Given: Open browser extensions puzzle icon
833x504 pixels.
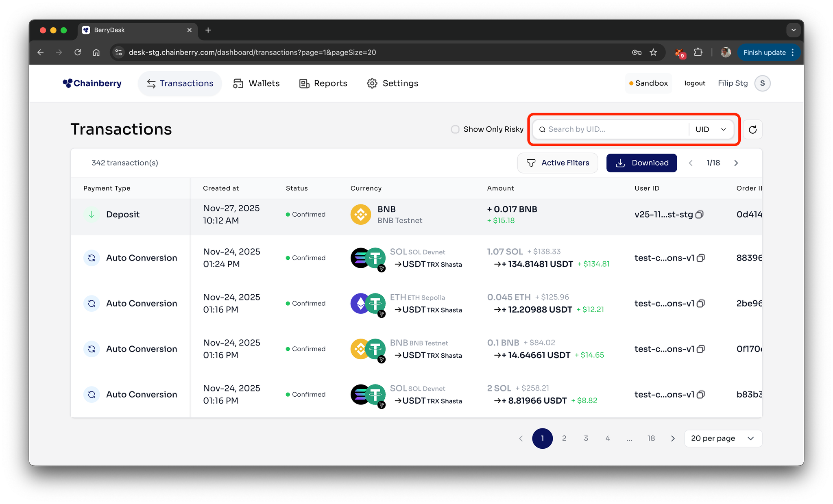Looking at the screenshot, I should [698, 52].
